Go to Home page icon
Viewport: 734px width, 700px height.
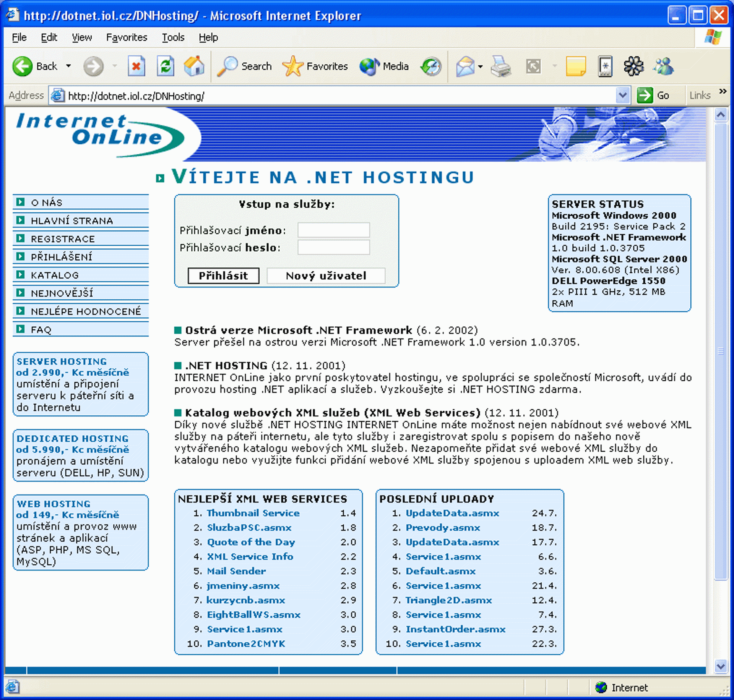(x=194, y=66)
